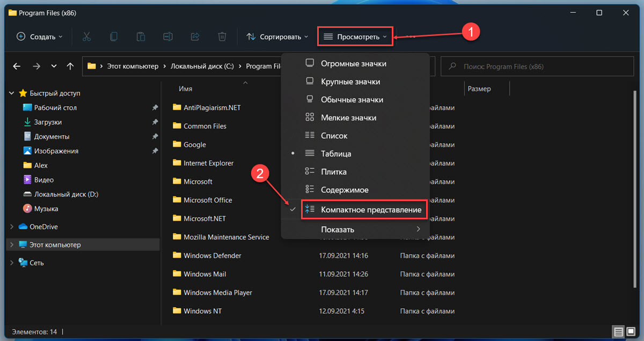Image resolution: width=644 pixels, height=341 pixels.
Task: Select Windows NT folder
Action: point(202,311)
